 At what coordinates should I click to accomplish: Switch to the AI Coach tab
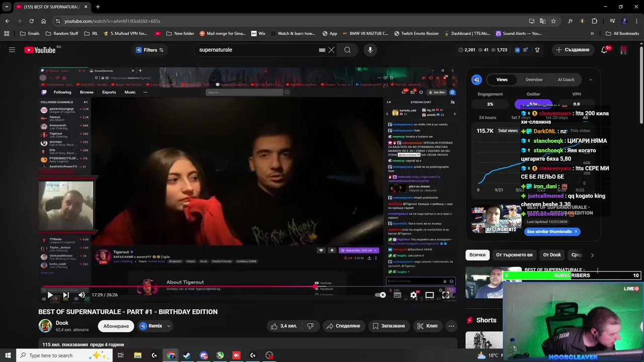click(x=566, y=79)
